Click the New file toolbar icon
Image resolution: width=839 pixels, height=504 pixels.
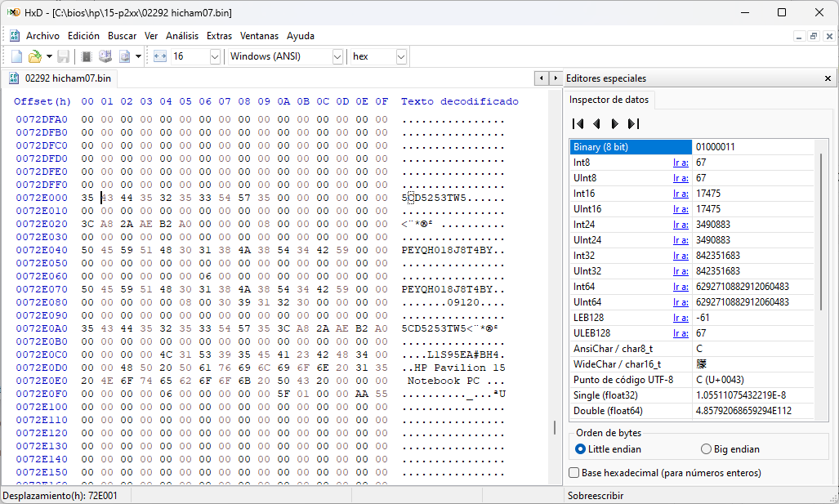tap(16, 56)
